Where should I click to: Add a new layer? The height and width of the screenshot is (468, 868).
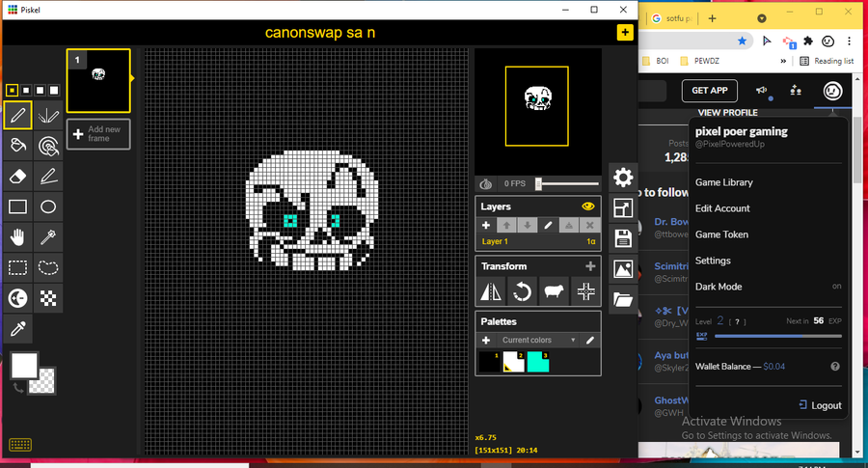coord(486,226)
